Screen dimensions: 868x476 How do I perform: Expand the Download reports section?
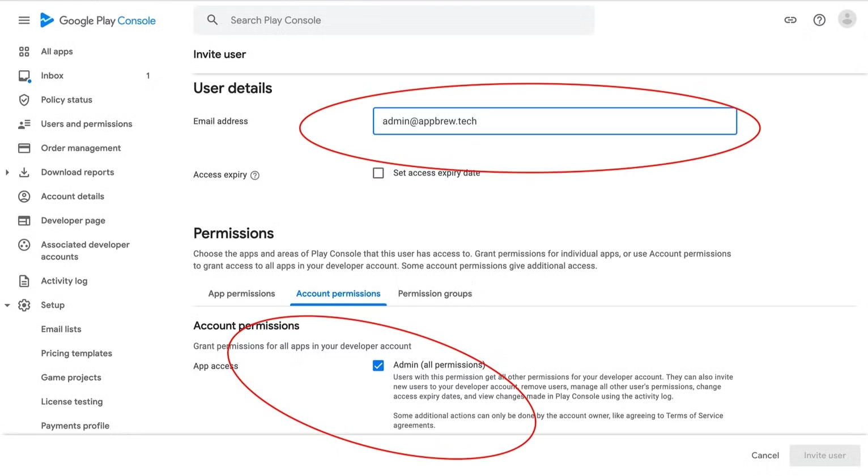click(x=7, y=172)
